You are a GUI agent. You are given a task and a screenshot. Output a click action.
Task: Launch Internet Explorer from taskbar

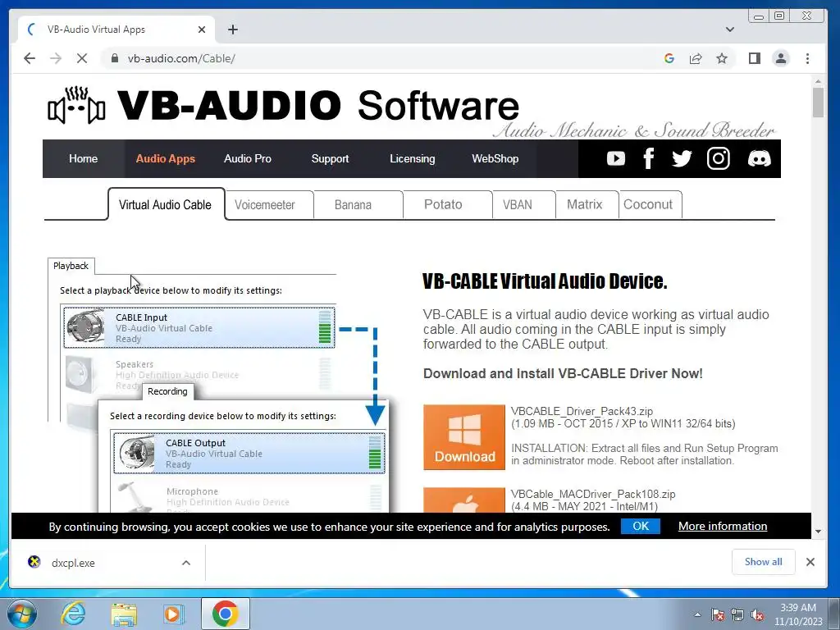click(72, 614)
